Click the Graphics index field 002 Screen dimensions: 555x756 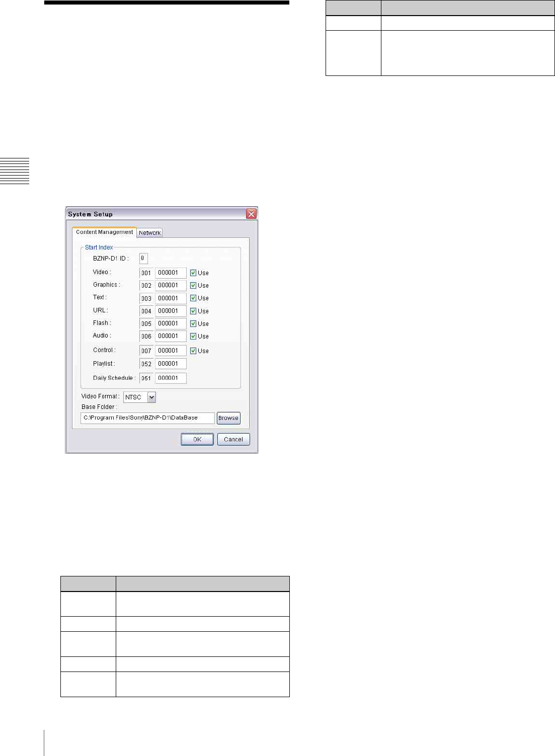(x=146, y=285)
